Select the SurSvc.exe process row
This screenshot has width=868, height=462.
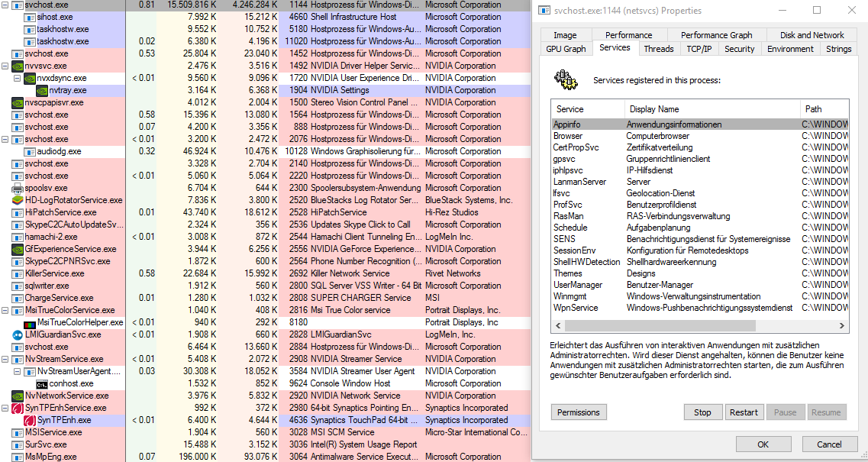pos(266,444)
